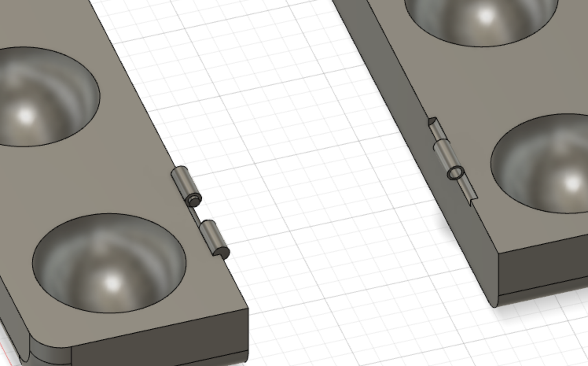Pick the circular hole on right plate hinge
The height and width of the screenshot is (366, 588).
click(455, 173)
